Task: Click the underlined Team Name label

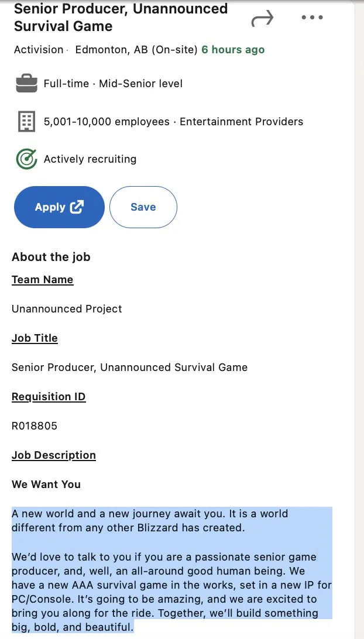Action: pyautogui.click(x=42, y=280)
